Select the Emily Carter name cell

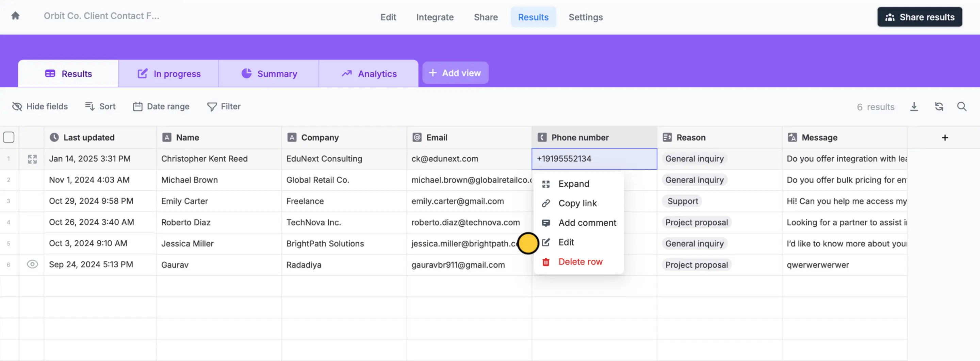coord(219,201)
